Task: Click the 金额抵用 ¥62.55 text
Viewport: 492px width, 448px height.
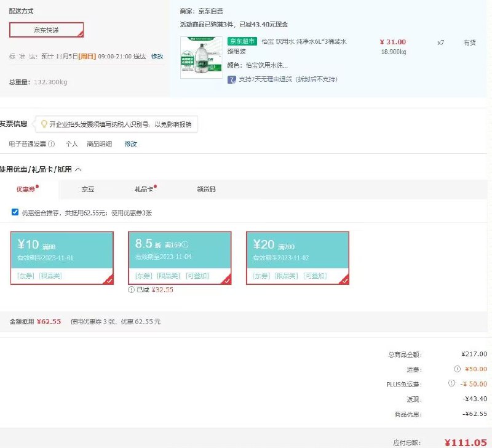Action: (35, 321)
